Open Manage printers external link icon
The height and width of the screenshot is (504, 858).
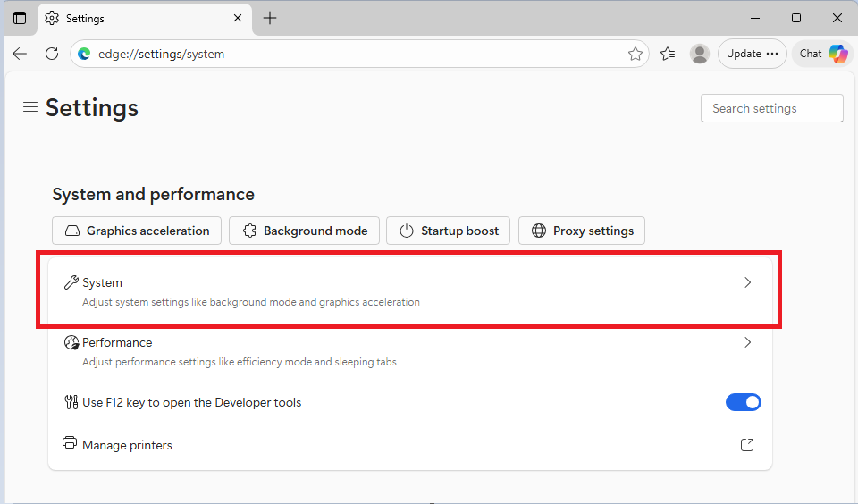click(747, 445)
